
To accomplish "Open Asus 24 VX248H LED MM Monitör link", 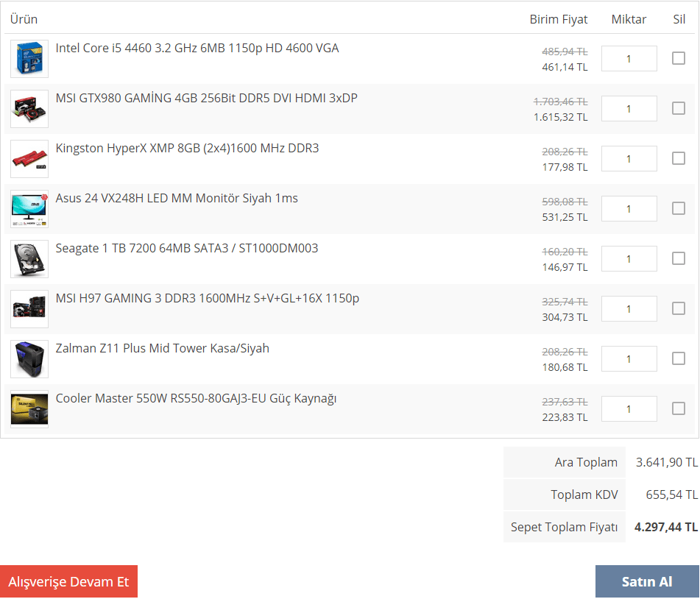I will tap(177, 198).
